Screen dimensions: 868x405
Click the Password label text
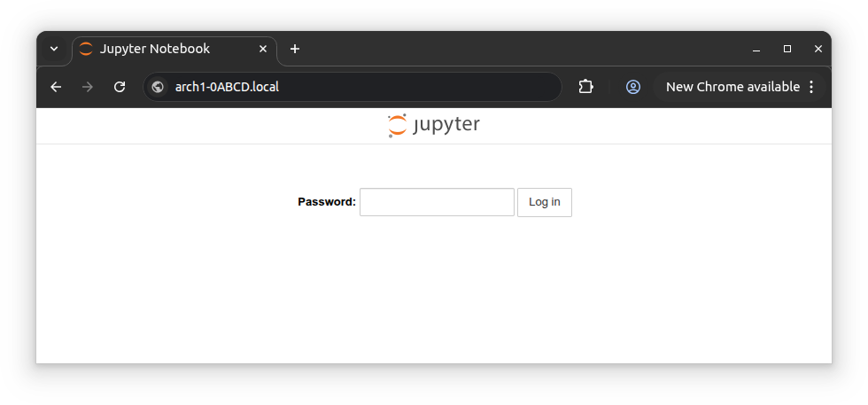click(x=326, y=202)
